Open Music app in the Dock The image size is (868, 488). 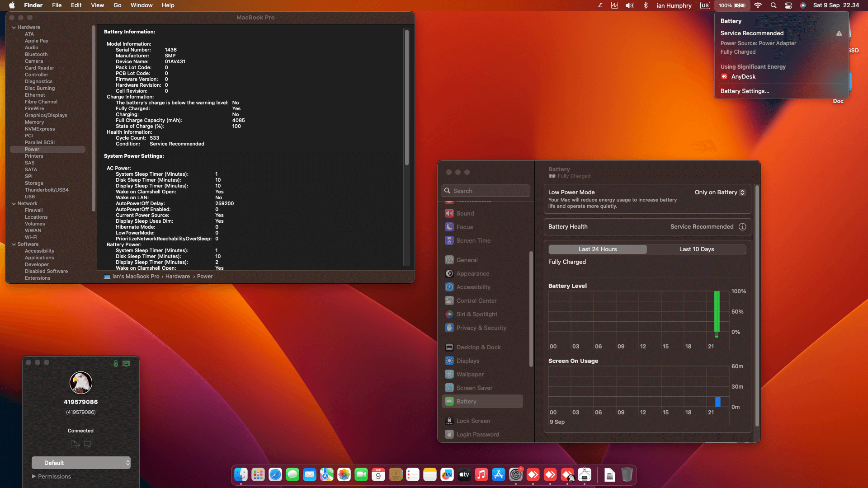pos(481,474)
